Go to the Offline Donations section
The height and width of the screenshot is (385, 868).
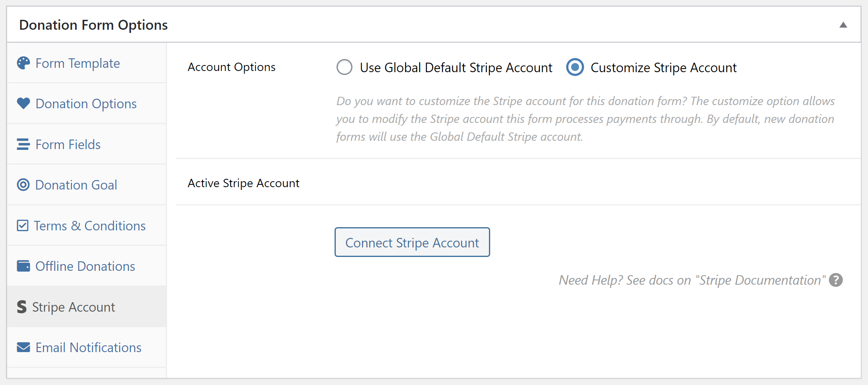(85, 266)
